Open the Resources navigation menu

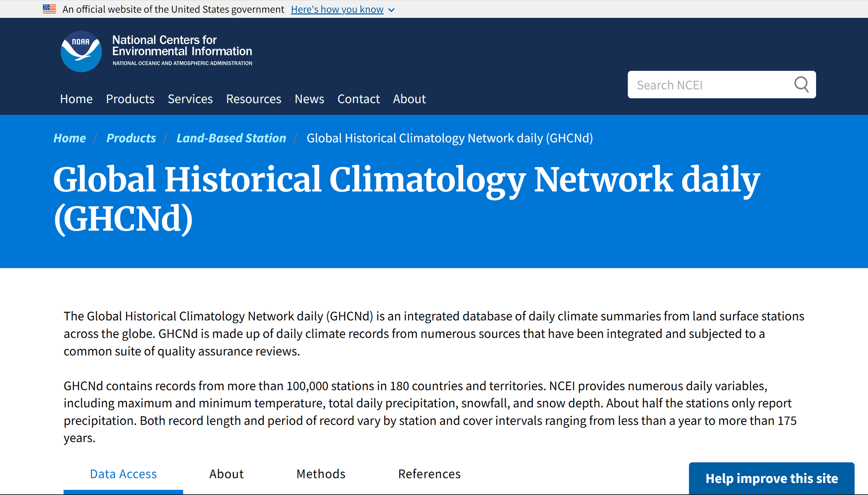(x=254, y=99)
